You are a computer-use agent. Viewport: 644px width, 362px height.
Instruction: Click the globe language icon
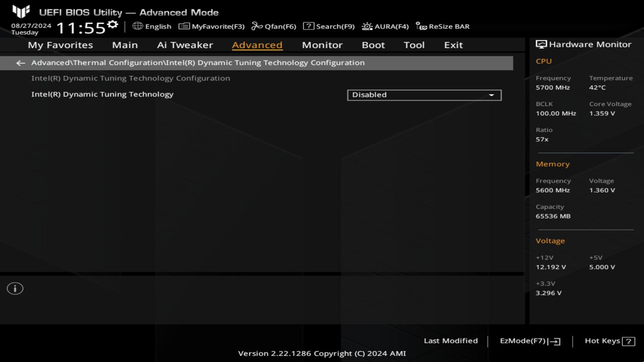[137, 26]
